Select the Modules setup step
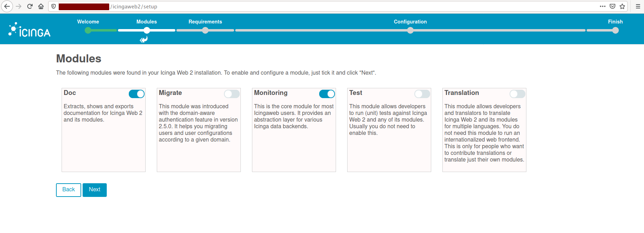 147,22
